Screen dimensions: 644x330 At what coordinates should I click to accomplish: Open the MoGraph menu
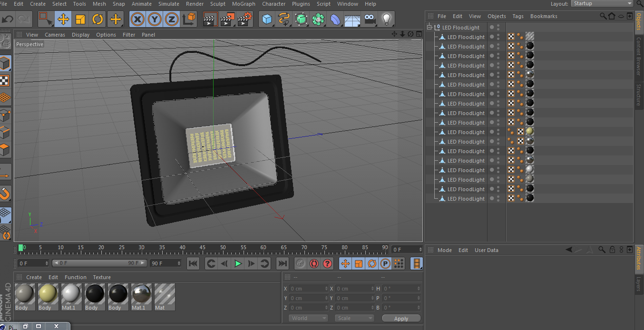[244, 4]
